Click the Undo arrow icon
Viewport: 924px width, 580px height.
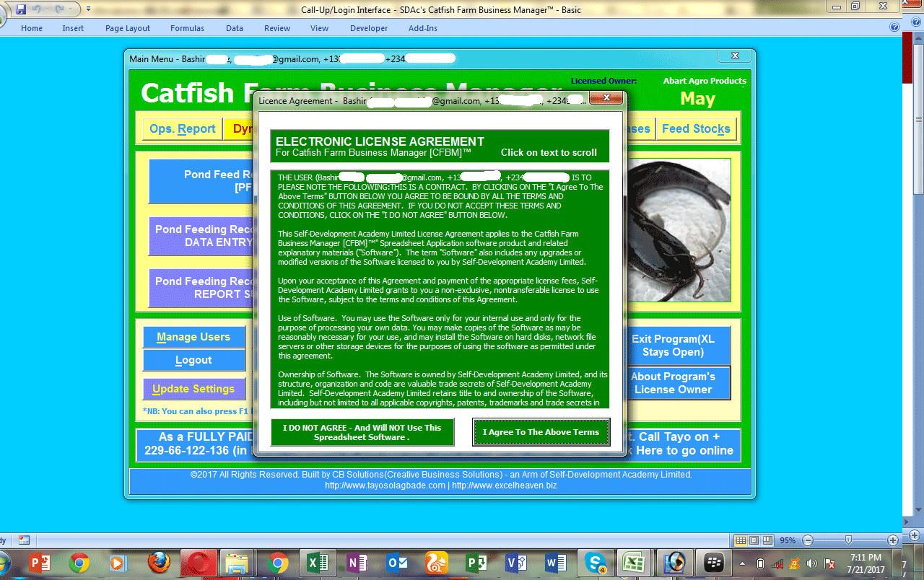[37, 9]
